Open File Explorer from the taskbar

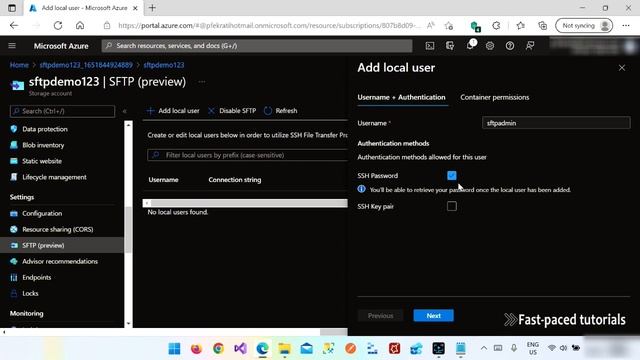(x=284, y=349)
